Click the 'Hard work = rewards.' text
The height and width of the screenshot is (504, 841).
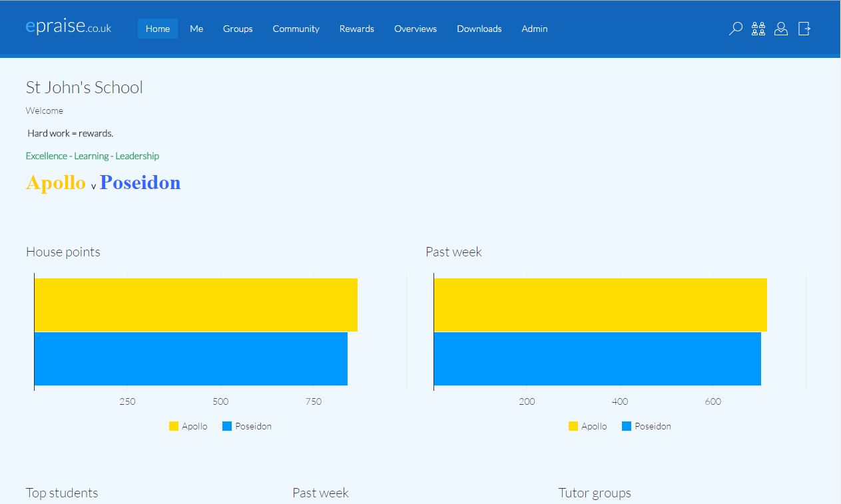[71, 133]
